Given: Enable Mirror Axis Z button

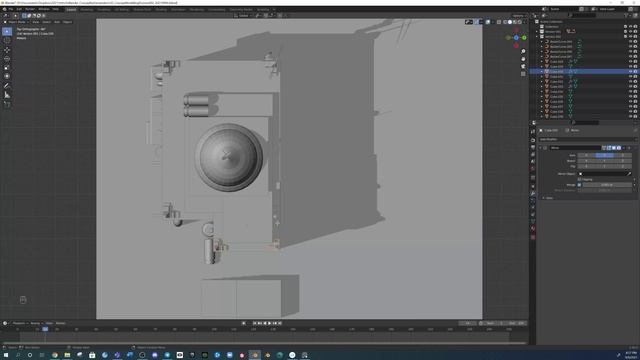Looking at the screenshot, I should pyautogui.click(x=622, y=156).
